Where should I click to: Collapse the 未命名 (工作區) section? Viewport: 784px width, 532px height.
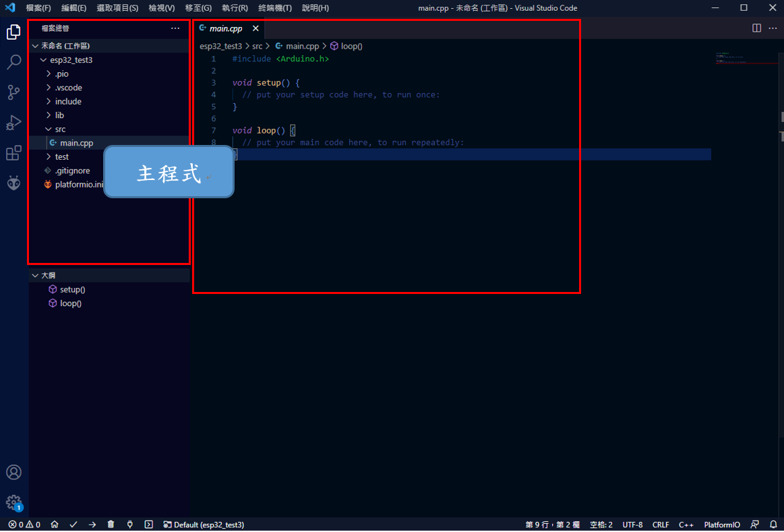(x=109, y=45)
